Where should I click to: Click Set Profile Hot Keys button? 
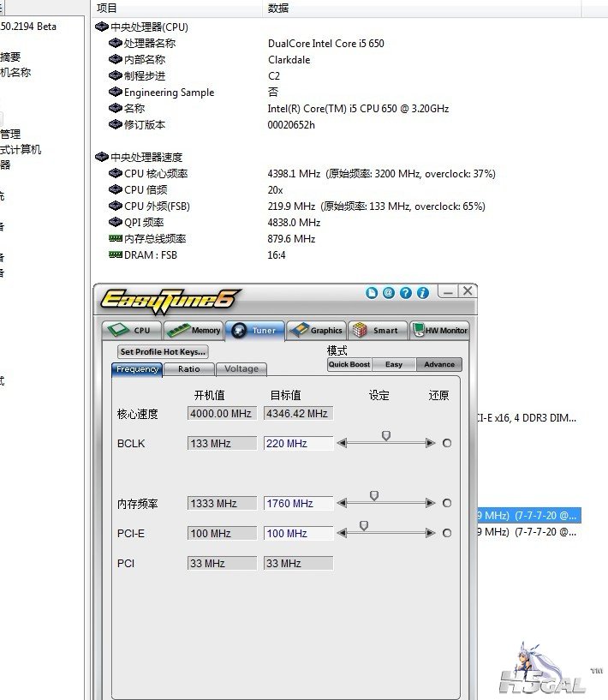(163, 351)
